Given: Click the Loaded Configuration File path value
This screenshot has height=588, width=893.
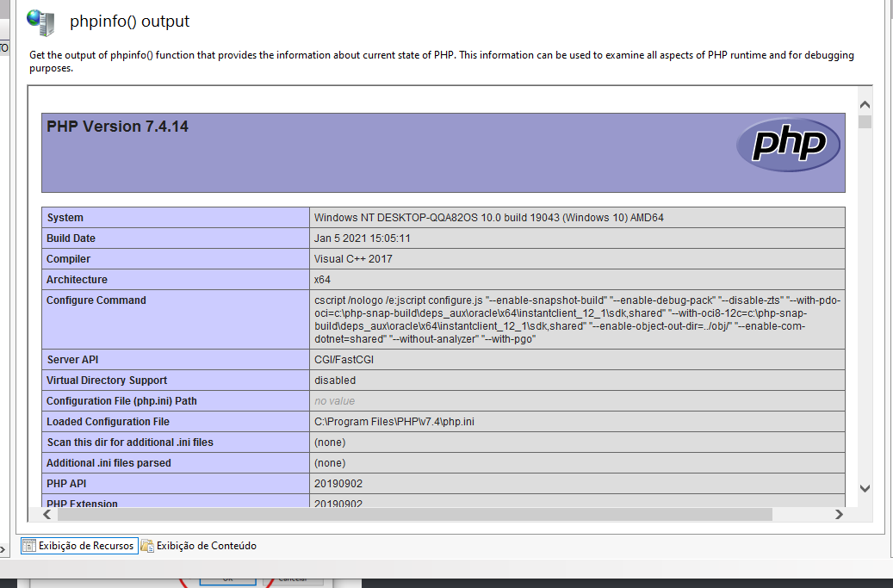Looking at the screenshot, I should (394, 422).
